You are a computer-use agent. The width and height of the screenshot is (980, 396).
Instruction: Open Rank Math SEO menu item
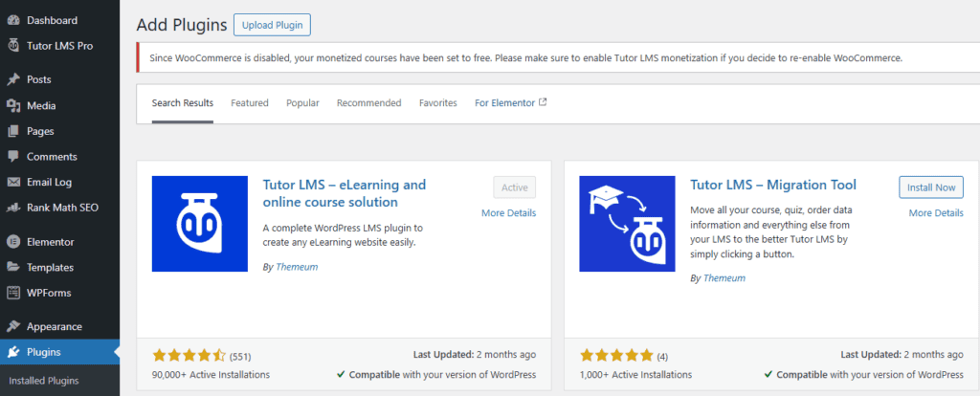click(x=59, y=208)
